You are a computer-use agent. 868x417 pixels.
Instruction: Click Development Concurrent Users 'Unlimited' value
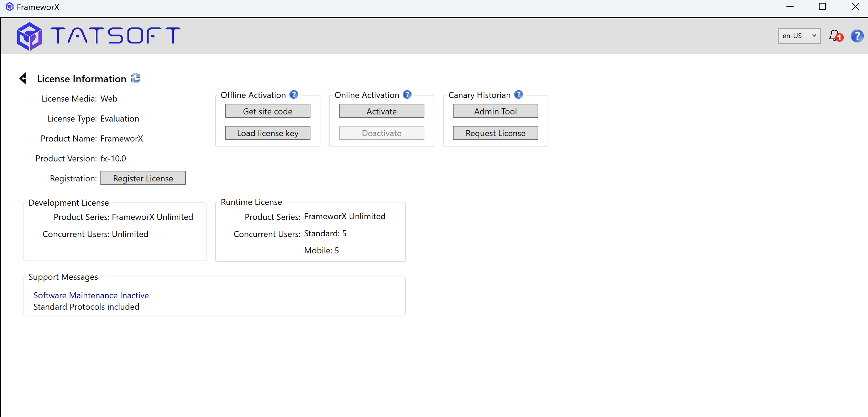pyautogui.click(x=130, y=234)
